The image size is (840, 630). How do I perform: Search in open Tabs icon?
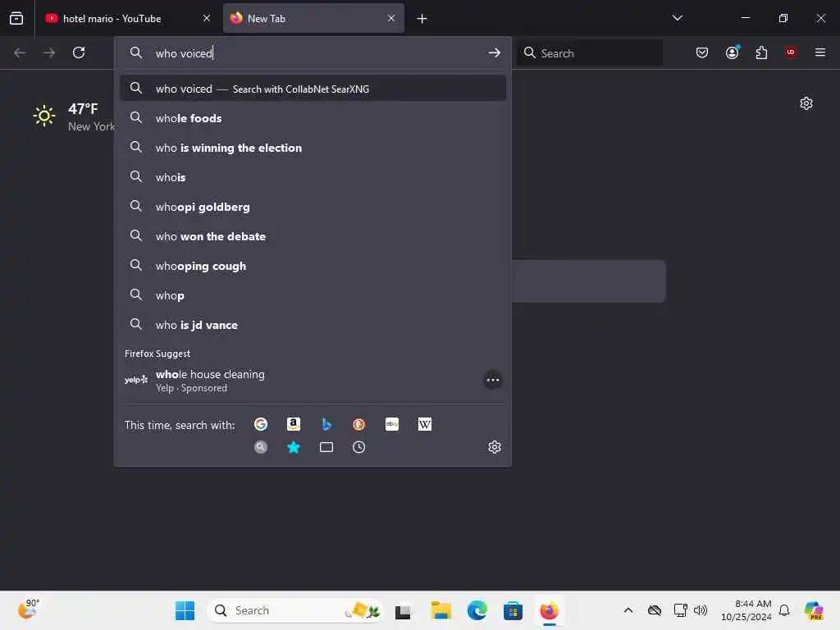pos(326,447)
